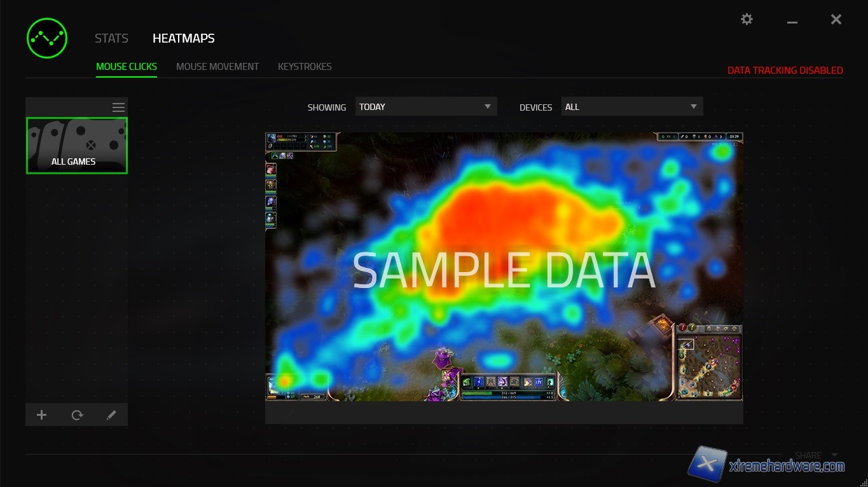This screenshot has height=487, width=868.
Task: Switch to the STATS tab
Action: [x=111, y=38]
